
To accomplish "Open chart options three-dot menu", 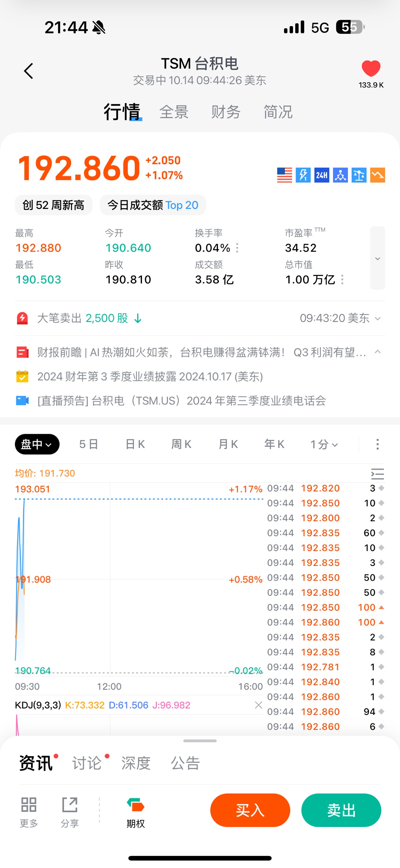I will click(x=377, y=444).
